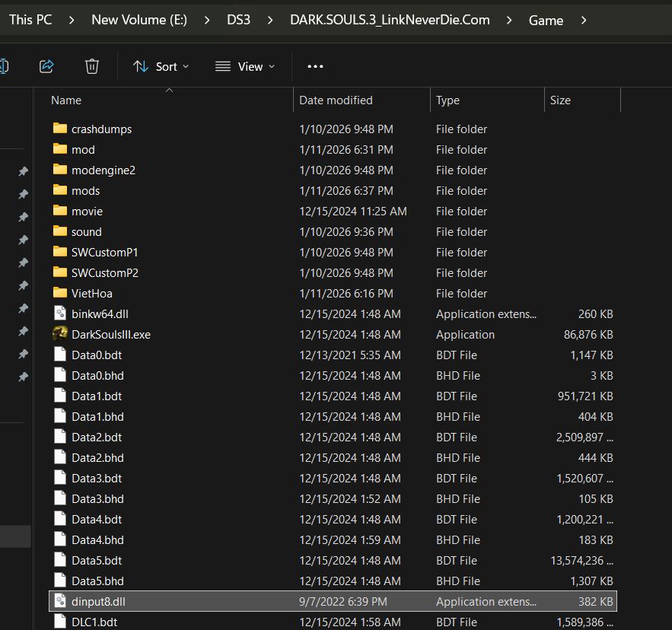Expand chevron after DS3 in address bar

270,21
